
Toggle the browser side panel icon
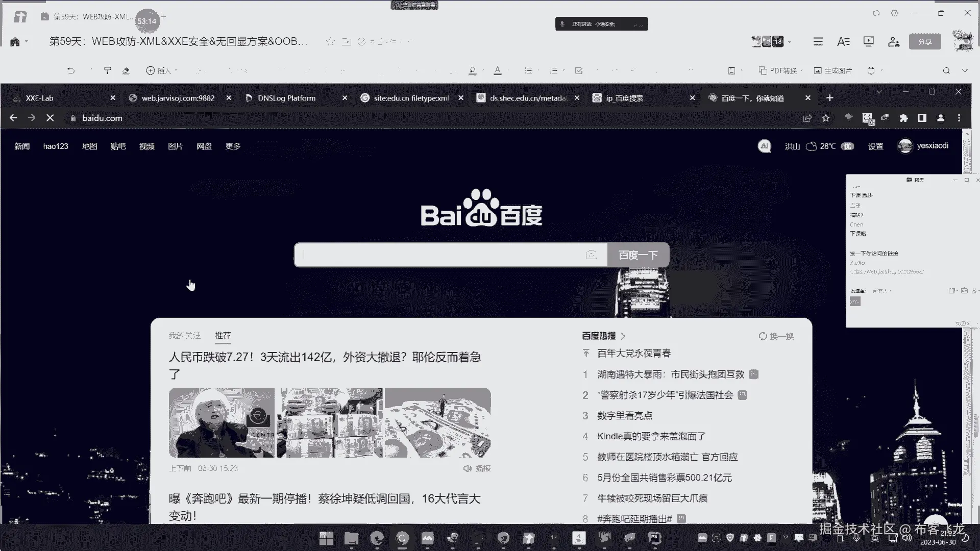pyautogui.click(x=922, y=118)
